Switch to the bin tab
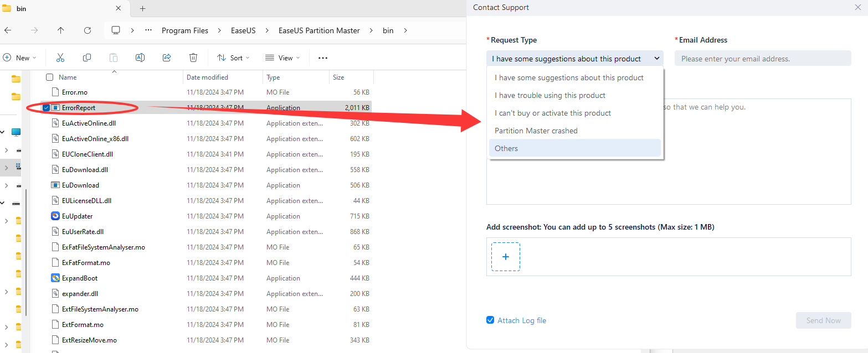The width and height of the screenshot is (868, 353). point(64,9)
